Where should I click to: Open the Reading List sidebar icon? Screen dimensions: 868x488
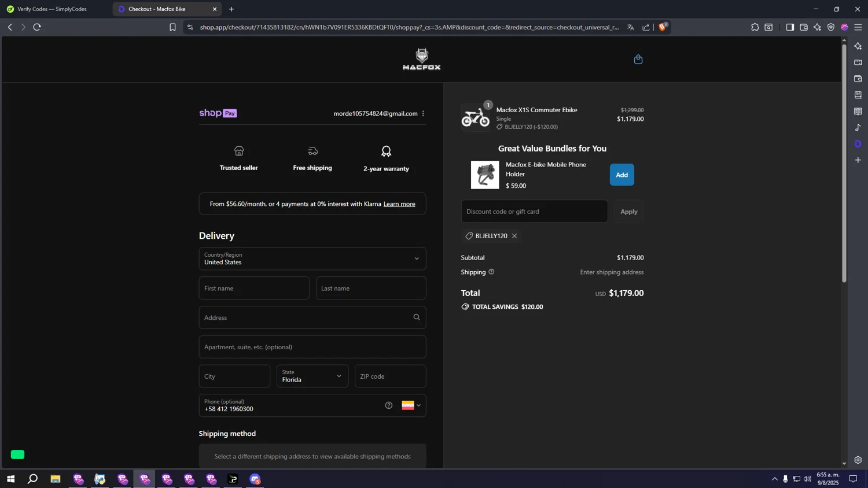click(x=858, y=111)
